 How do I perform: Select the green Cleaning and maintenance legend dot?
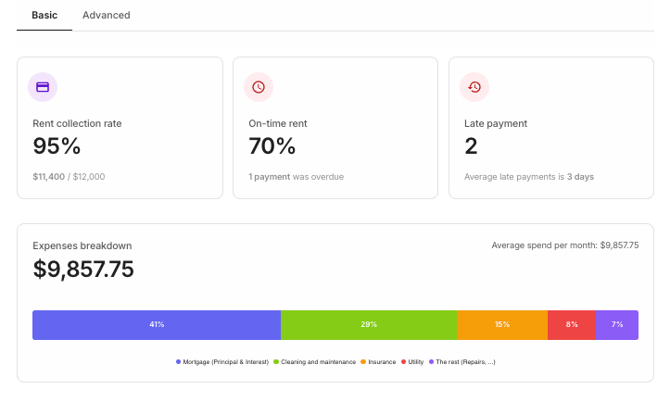pos(276,362)
